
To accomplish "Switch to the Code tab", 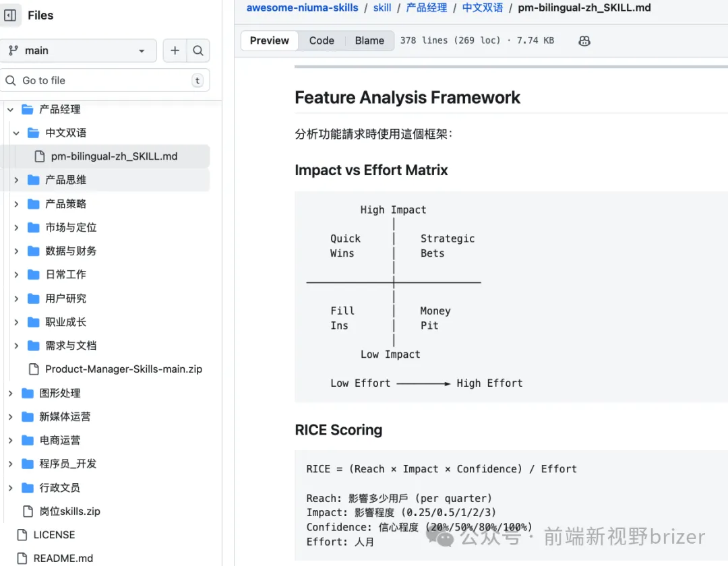I will pyautogui.click(x=322, y=40).
